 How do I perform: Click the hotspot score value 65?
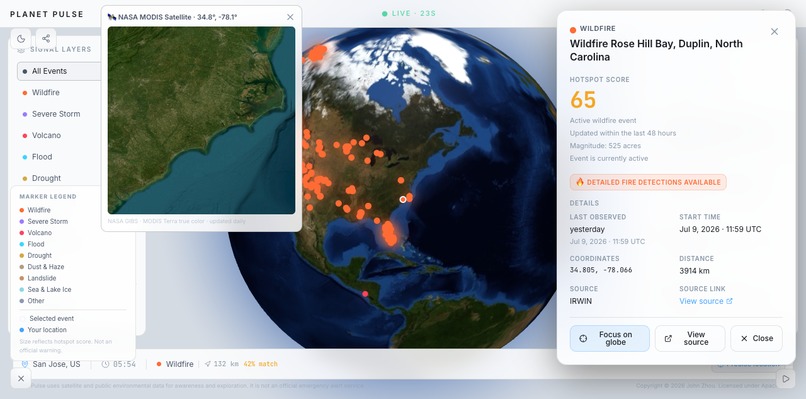pos(583,100)
